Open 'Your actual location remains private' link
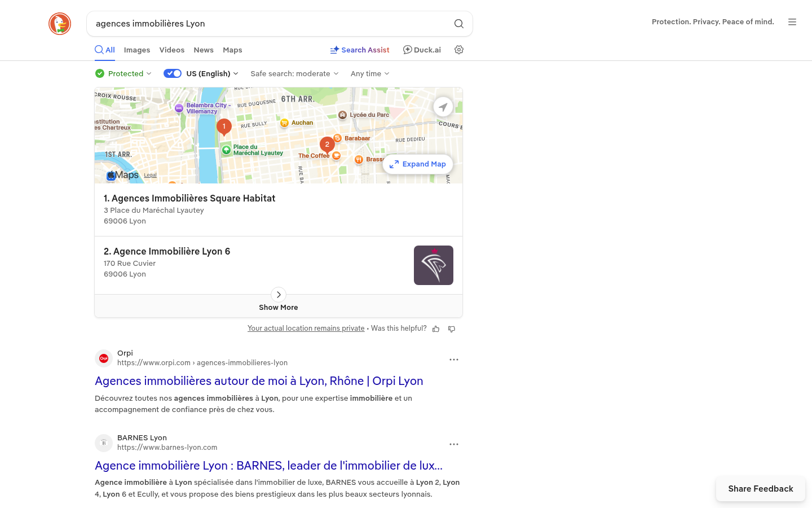 point(306,328)
